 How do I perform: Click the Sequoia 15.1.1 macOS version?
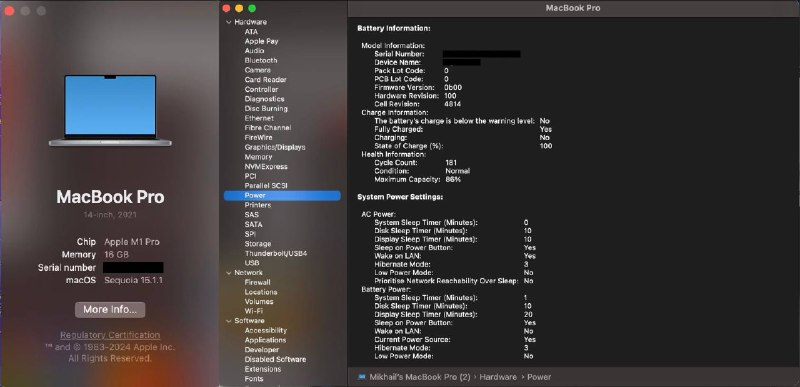coord(134,280)
